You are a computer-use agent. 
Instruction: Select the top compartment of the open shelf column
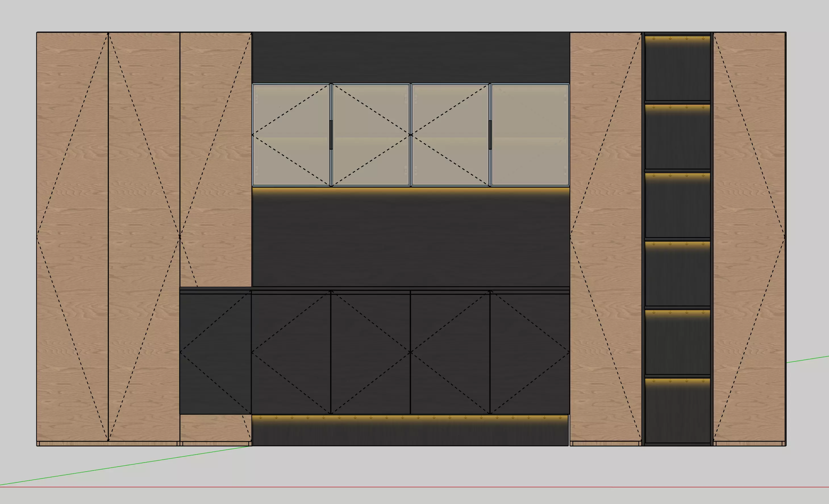[678, 68]
